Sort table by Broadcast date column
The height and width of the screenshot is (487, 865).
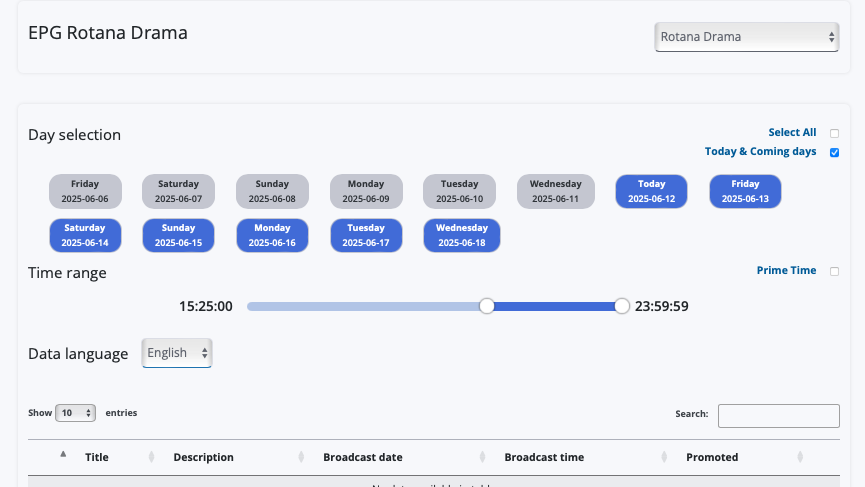coord(363,457)
